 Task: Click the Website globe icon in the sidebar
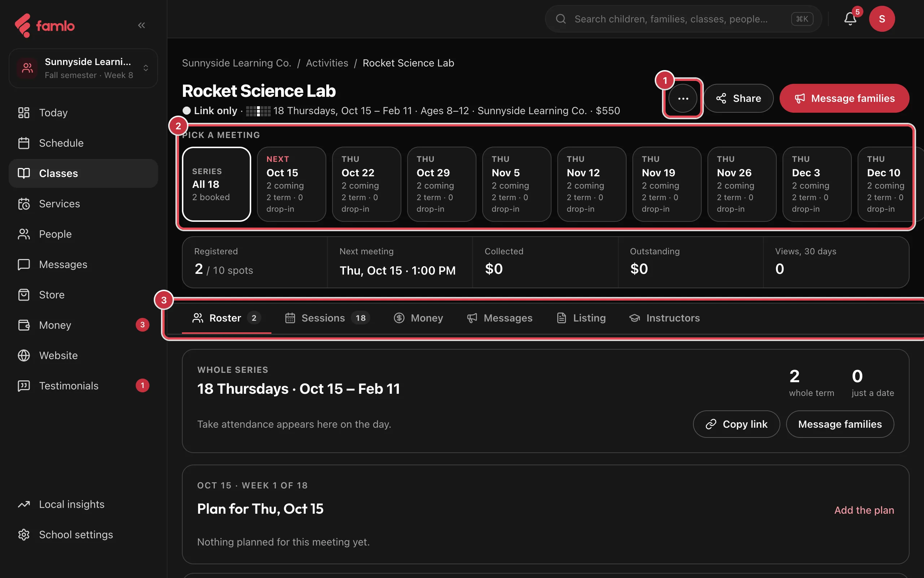pos(24,355)
